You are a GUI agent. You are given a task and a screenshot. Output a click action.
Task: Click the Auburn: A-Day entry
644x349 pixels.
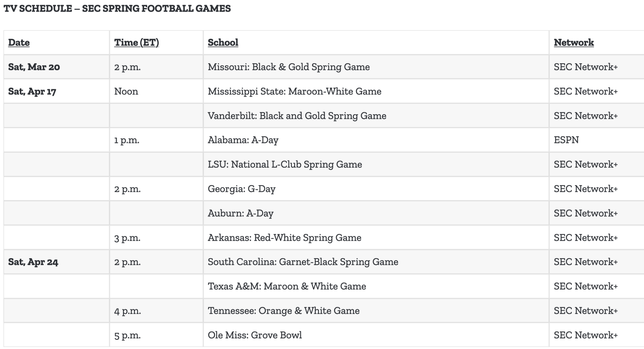pyautogui.click(x=241, y=213)
